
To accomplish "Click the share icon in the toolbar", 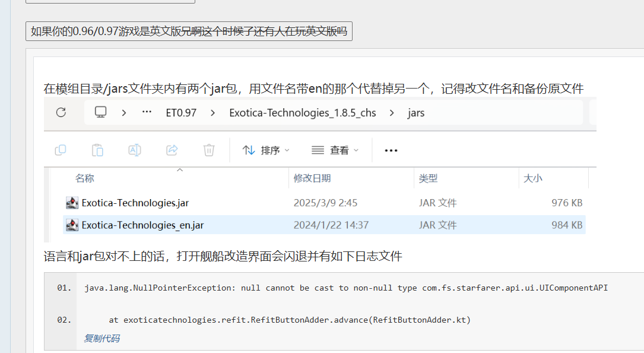I will coord(172,150).
